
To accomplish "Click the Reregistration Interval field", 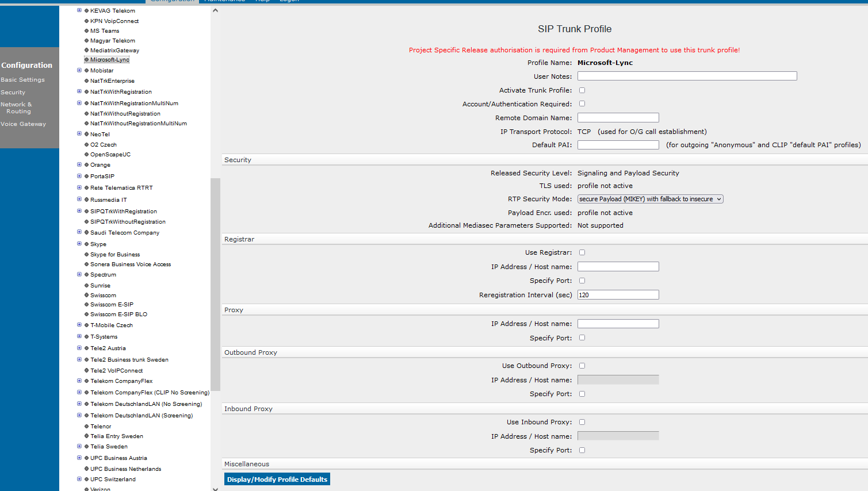I will pyautogui.click(x=618, y=295).
